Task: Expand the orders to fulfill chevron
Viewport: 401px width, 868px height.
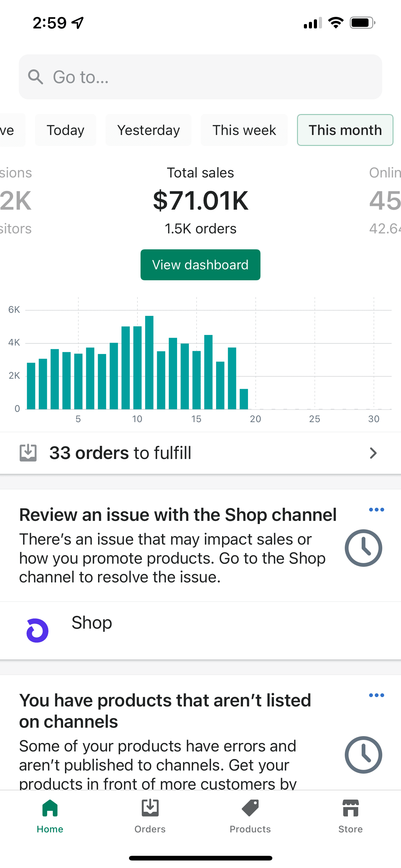Action: pos(373,453)
